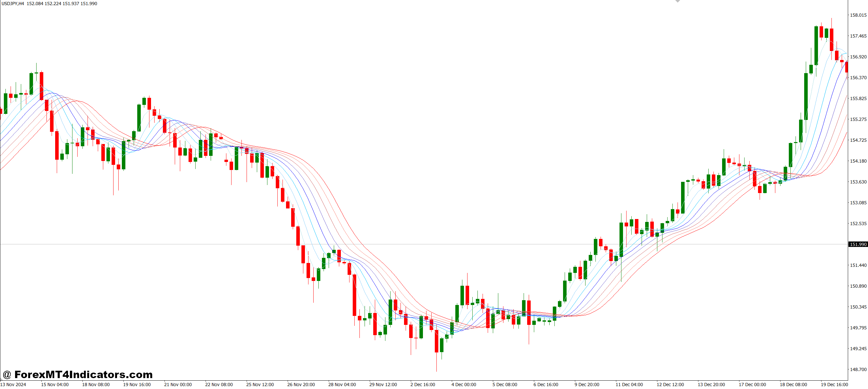Click the gray chart shift triangle marker
Image resolution: width=868 pixels, height=389 pixels.
pyautogui.click(x=678, y=1)
